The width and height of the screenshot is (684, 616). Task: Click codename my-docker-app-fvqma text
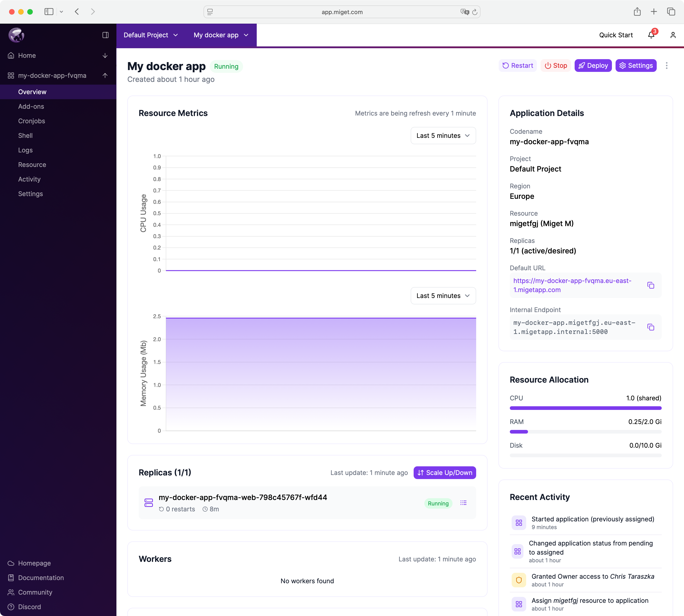549,142
